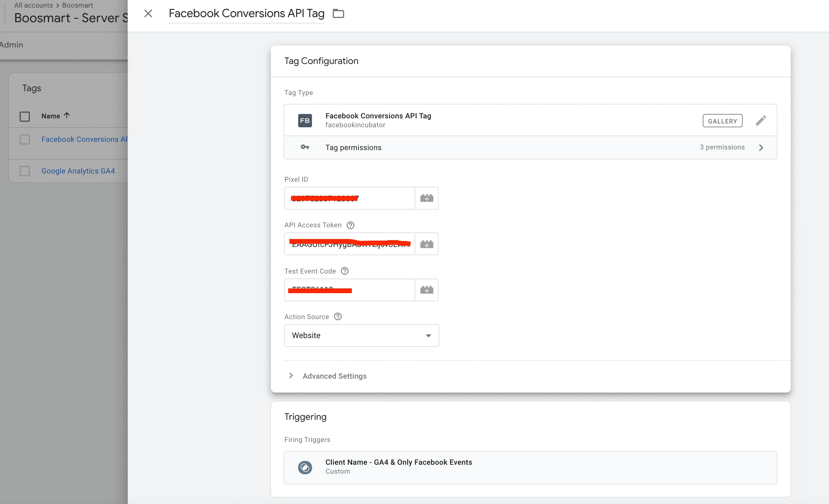829x504 pixels.
Task: Open the Action Source Website dropdown
Action: point(361,336)
